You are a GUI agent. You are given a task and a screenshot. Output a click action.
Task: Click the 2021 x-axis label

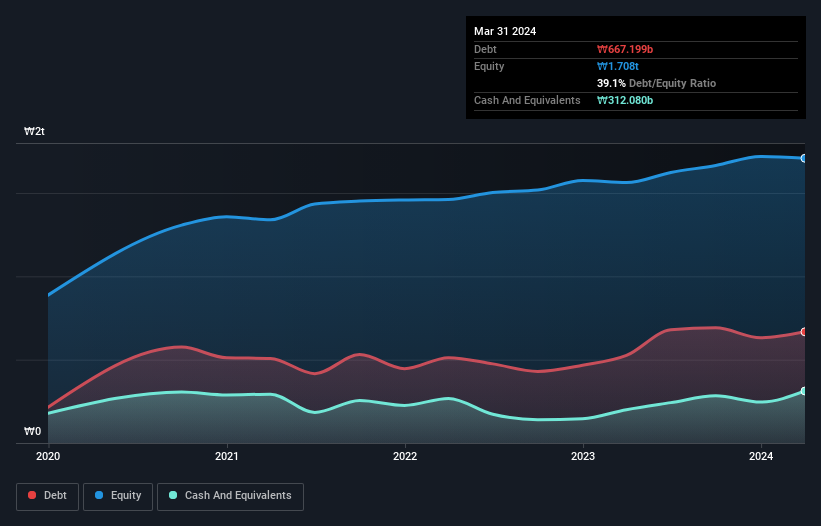(227, 456)
